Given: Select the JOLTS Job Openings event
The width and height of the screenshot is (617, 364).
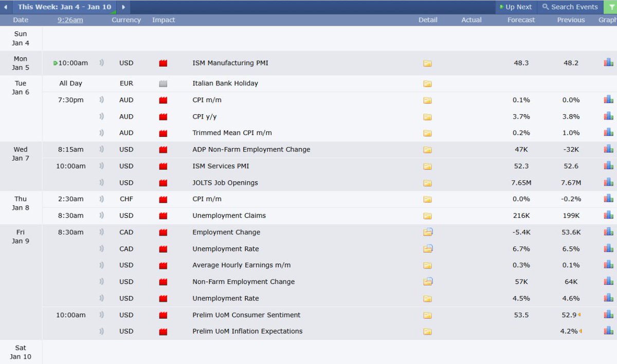Looking at the screenshot, I should pos(225,183).
